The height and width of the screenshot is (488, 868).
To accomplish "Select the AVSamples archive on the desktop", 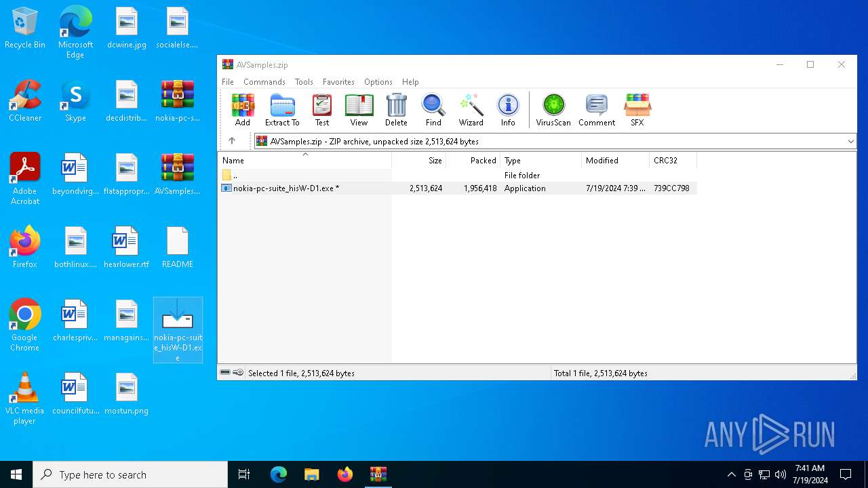I will pyautogui.click(x=178, y=175).
